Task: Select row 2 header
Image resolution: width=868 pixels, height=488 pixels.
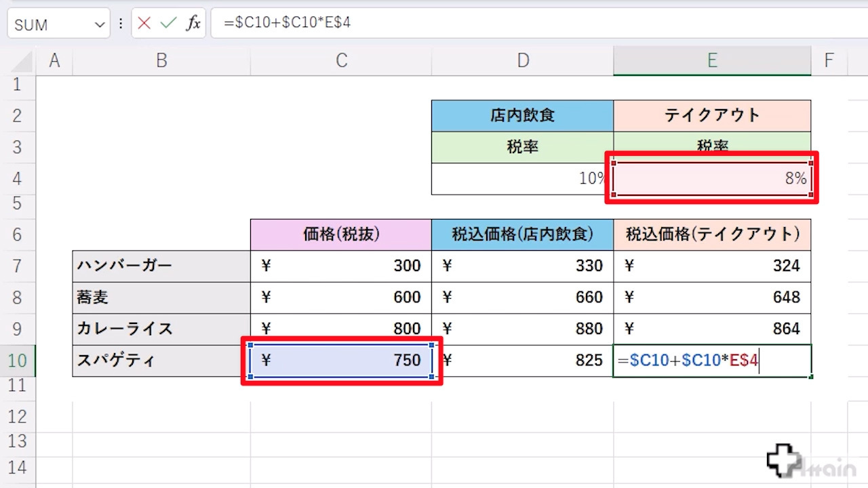Action: click(18, 115)
